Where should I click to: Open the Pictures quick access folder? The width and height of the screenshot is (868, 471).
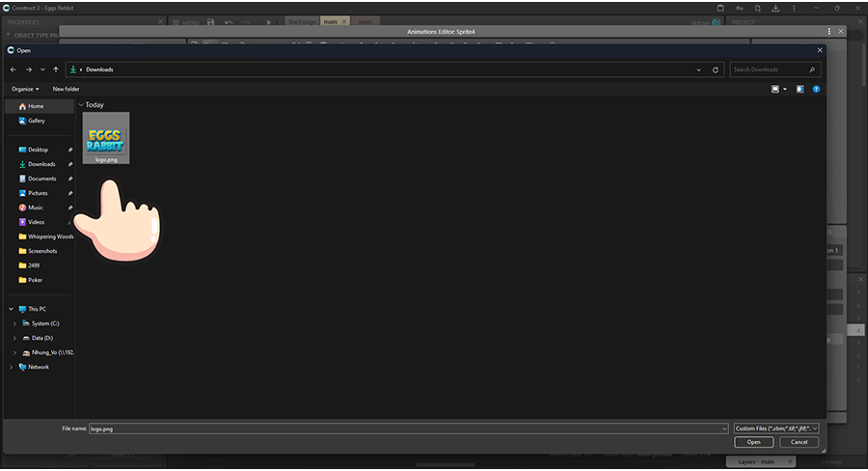coord(38,193)
